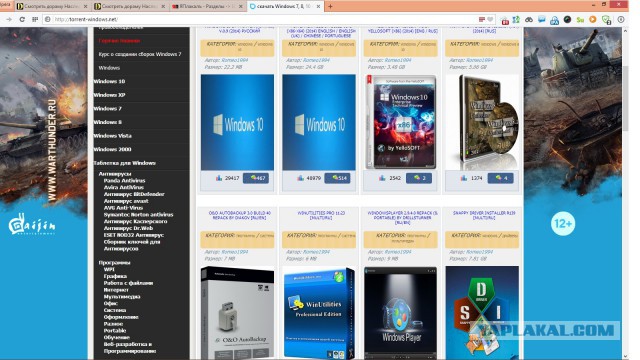Click views chart icon beside 48979
This screenshot has width=640, height=360.
301,178
